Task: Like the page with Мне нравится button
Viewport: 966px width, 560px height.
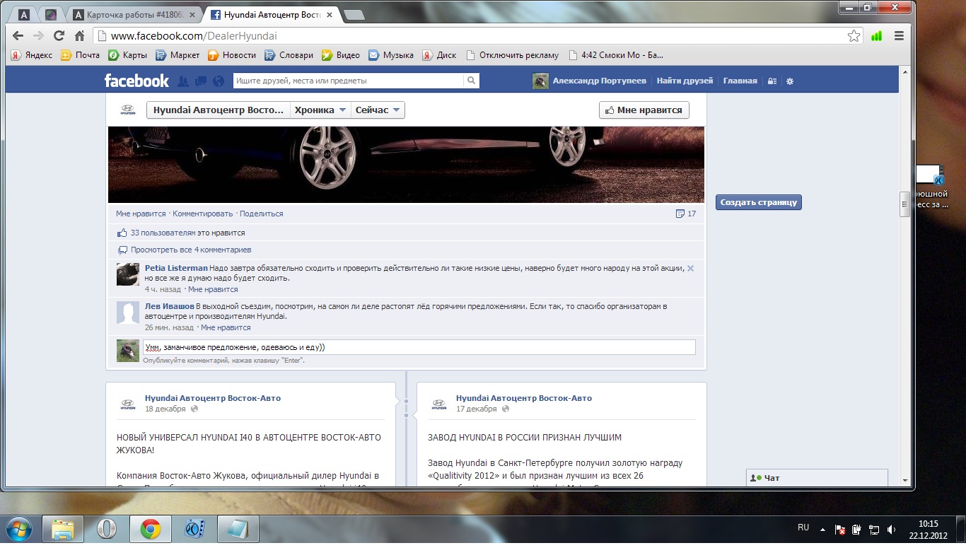Action: tap(644, 110)
